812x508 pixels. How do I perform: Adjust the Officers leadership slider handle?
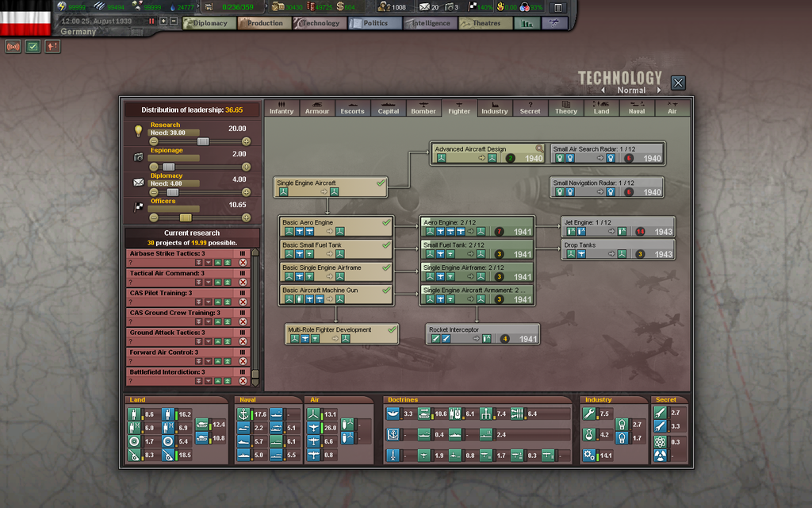click(186, 217)
